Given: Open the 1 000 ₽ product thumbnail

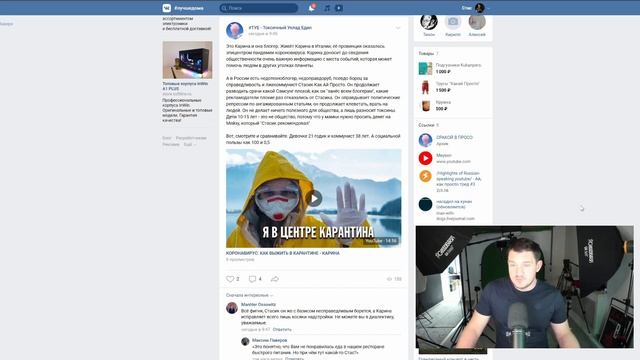Looking at the screenshot, I should (425, 68).
